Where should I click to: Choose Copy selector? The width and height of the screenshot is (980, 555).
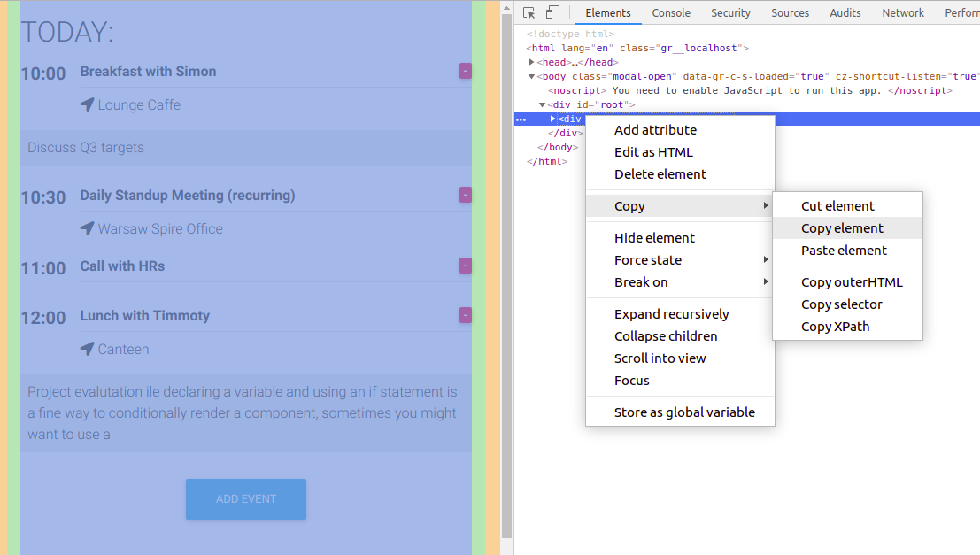(847, 304)
